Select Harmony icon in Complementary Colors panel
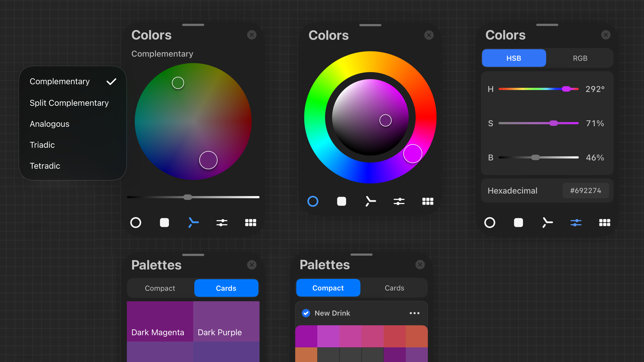Screen dimensions: 644x362 point(193,223)
